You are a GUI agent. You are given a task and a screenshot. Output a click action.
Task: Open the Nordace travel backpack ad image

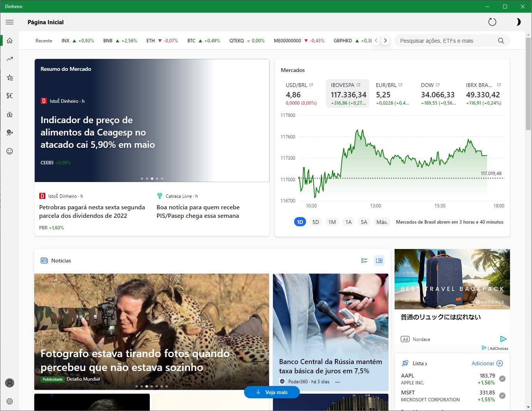[452, 279]
